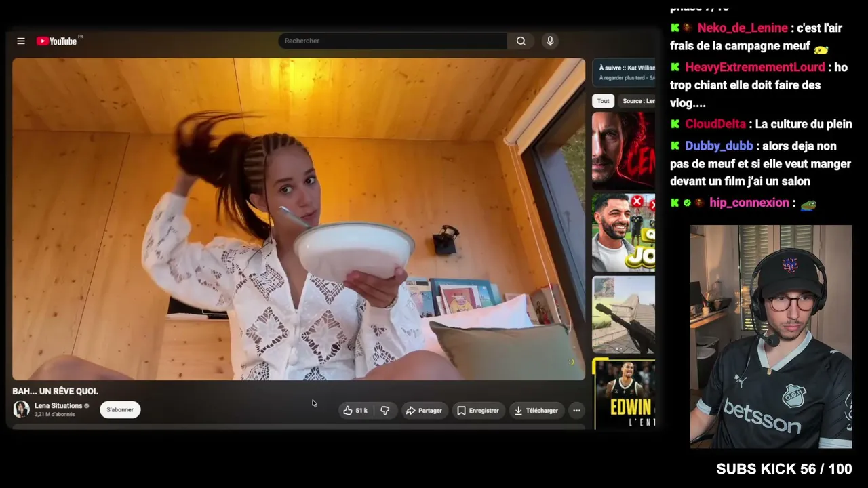The image size is (868, 488).
Task: Open the red movie poster recommended video
Action: tap(624, 150)
